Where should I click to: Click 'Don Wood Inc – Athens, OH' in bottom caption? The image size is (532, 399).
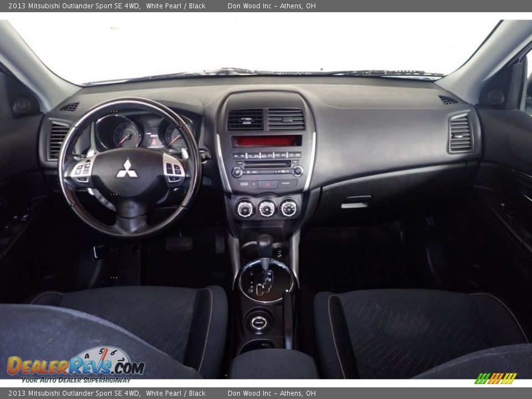tap(272, 393)
